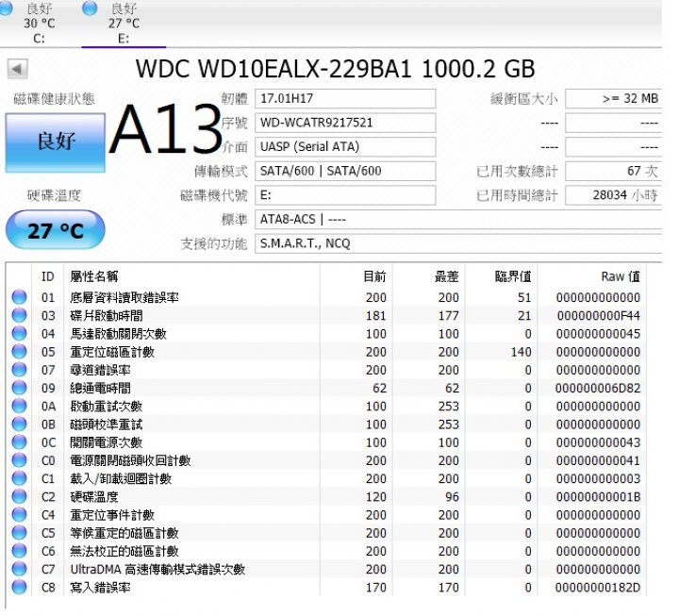This screenshot has height=616, width=679.
Task: Select drive letter field showing E:
Action: (345, 195)
